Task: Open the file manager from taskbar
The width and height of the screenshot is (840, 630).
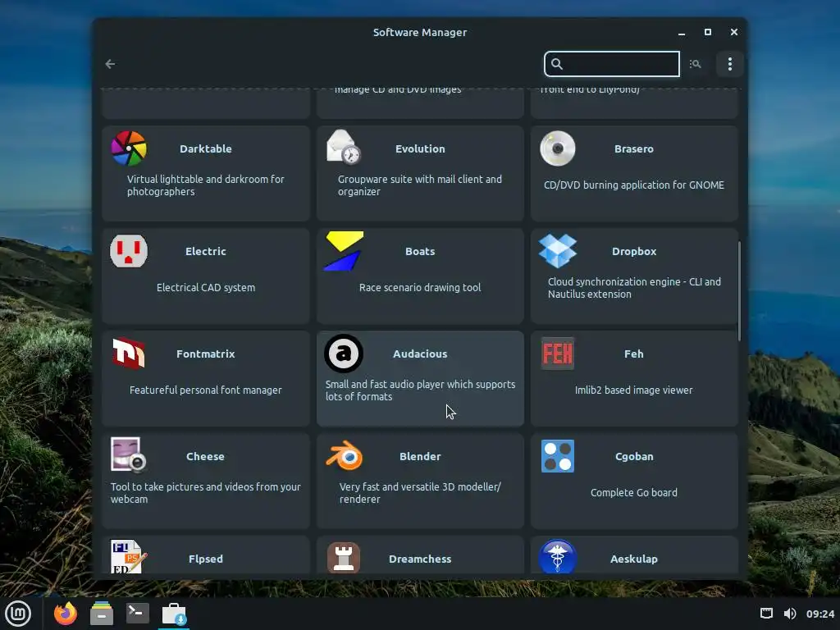Action: [x=101, y=614]
